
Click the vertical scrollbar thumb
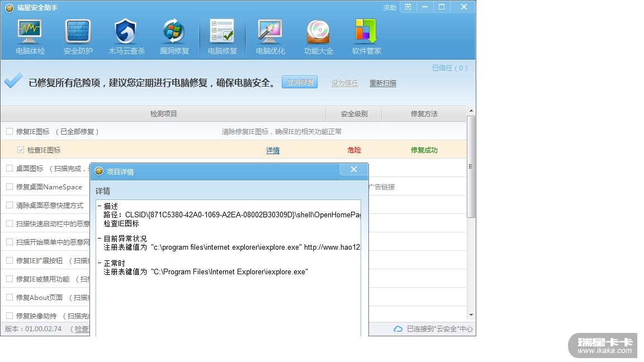(471, 166)
